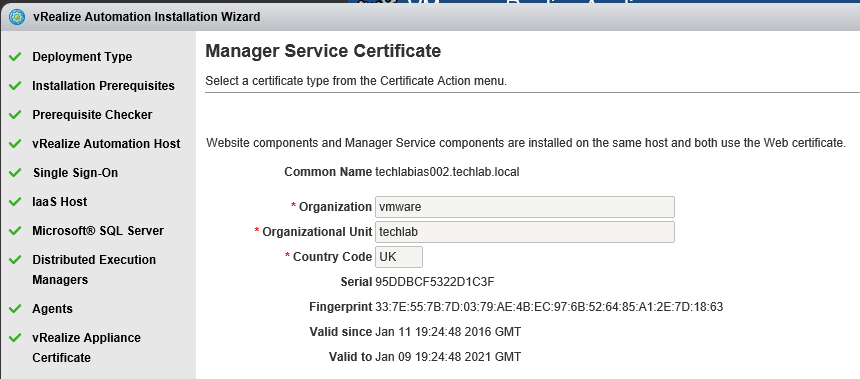Open the vRealize Automation Host step
Image resolution: width=860 pixels, height=379 pixels.
click(x=106, y=144)
